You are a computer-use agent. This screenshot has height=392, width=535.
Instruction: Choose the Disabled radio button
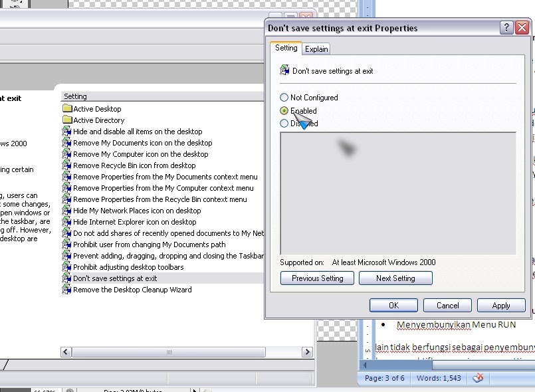click(x=284, y=123)
